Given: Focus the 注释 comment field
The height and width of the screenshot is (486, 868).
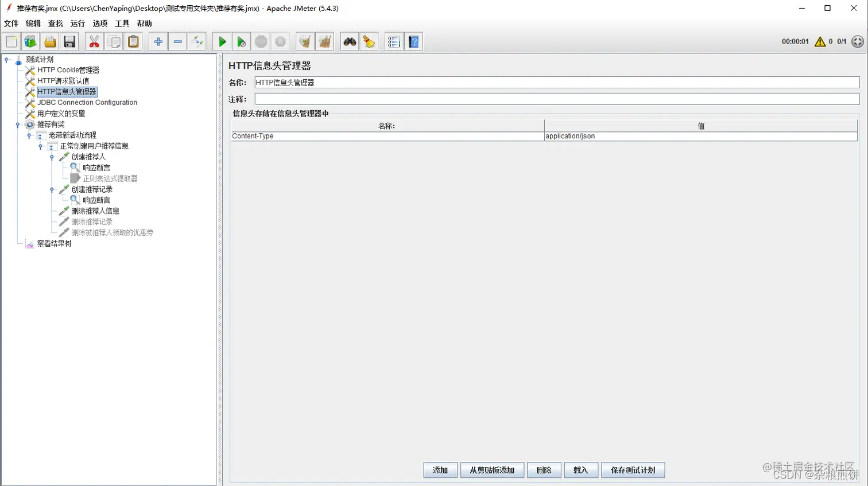Looking at the screenshot, I should point(557,99).
